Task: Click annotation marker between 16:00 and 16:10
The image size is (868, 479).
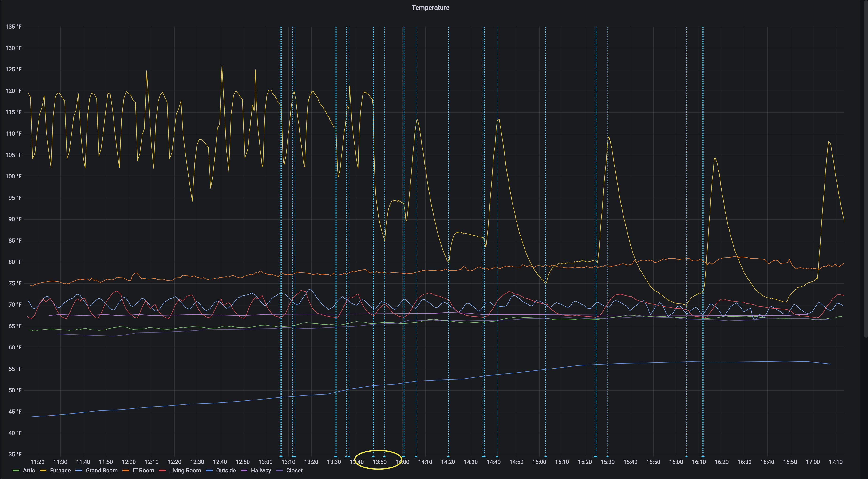Action: 686,456
